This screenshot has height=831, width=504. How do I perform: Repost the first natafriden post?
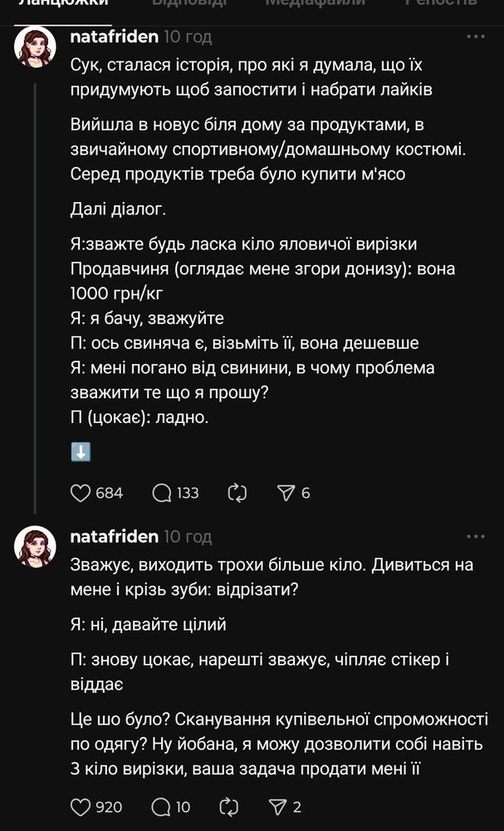[x=237, y=493]
